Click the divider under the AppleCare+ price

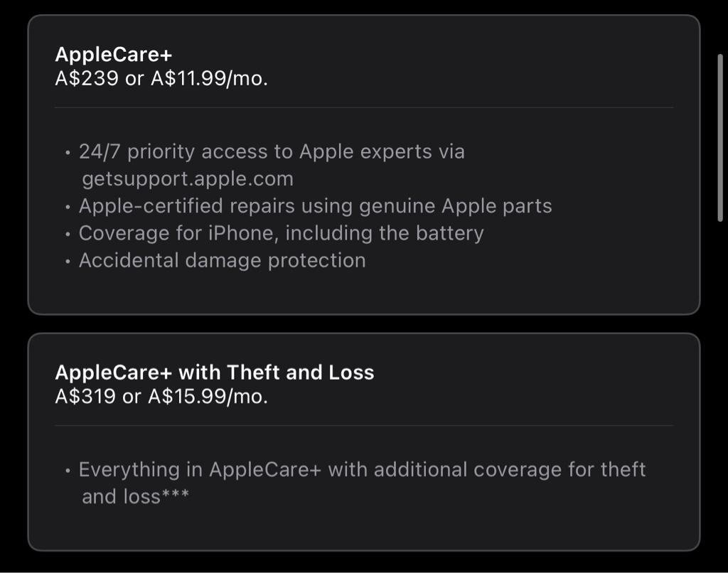[363, 107]
